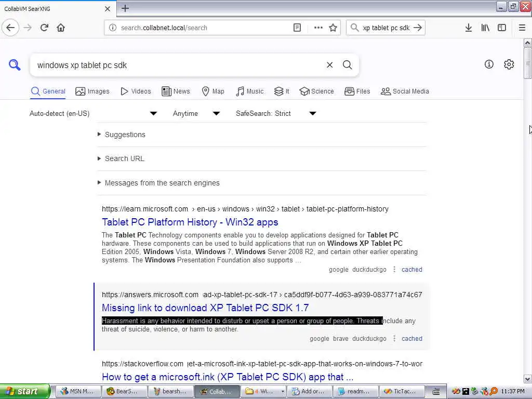Toggle reader view icon in address bar
The image size is (532, 399).
[297, 28]
